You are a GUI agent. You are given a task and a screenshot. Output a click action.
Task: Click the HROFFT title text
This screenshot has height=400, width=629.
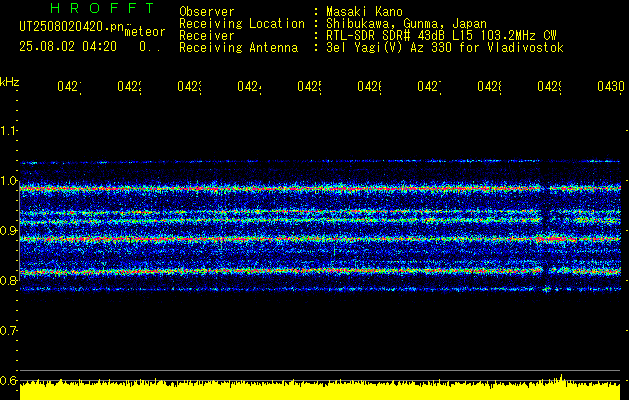click(x=102, y=8)
